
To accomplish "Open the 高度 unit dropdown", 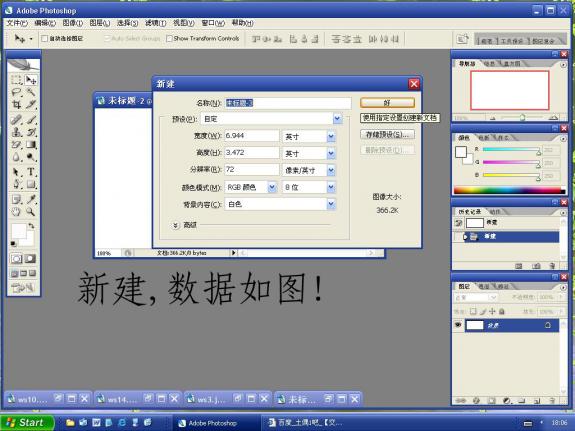I will (331, 153).
